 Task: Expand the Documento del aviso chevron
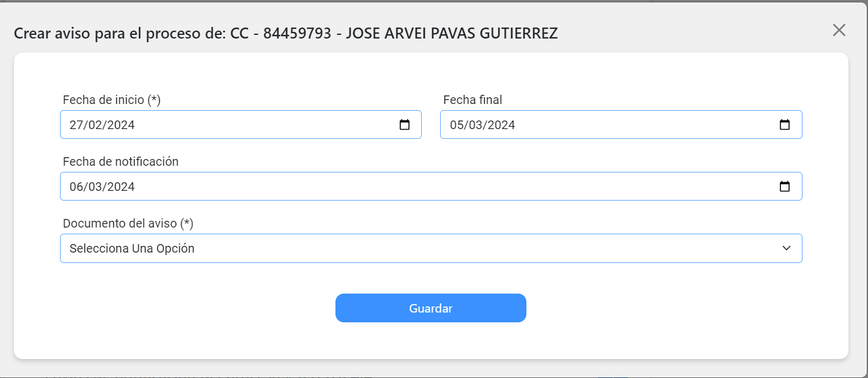click(787, 248)
